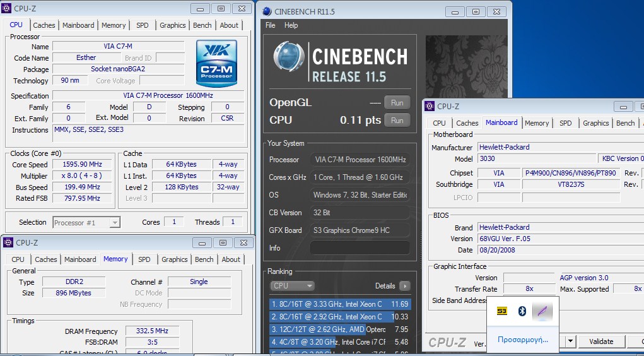Open the dropdown arrow beside Validate
The height and width of the screenshot is (356, 644).
(x=570, y=341)
